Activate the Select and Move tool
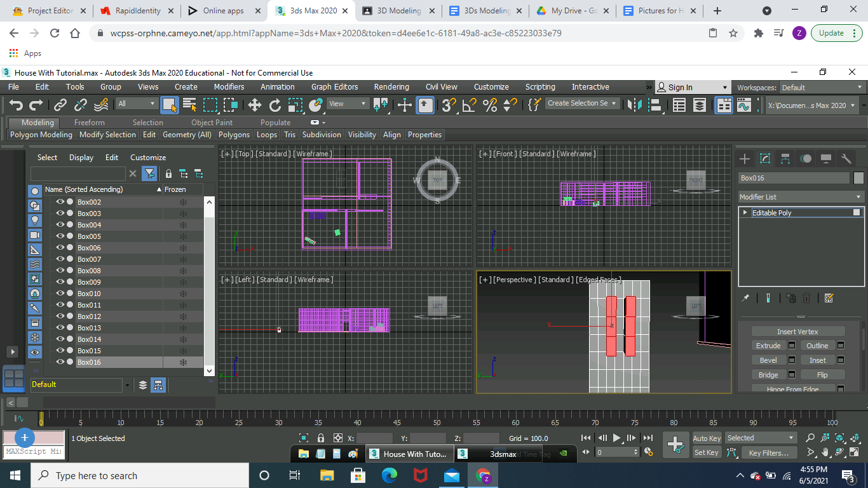Viewport: 868px width, 488px height. [254, 105]
